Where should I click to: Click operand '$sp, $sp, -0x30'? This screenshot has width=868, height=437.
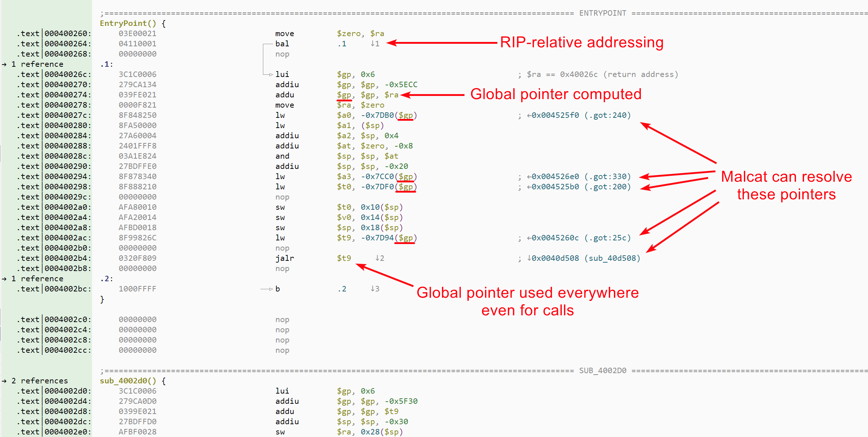(x=372, y=422)
